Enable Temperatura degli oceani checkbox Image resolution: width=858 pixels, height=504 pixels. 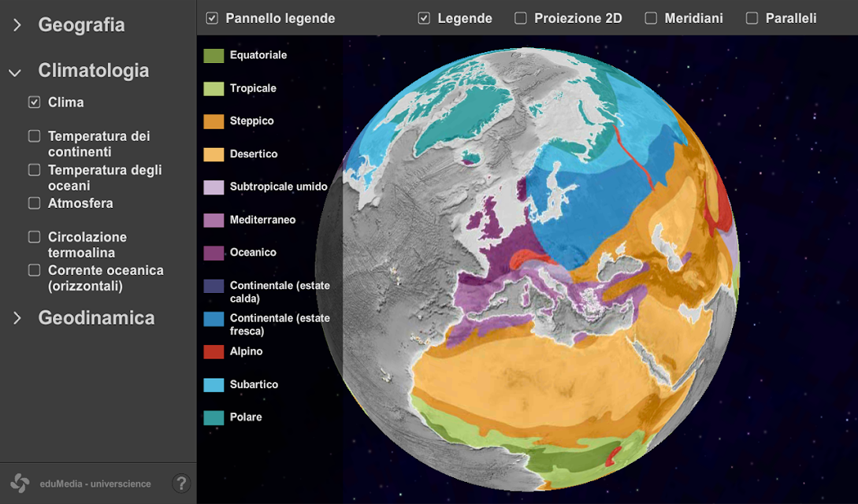click(x=34, y=170)
